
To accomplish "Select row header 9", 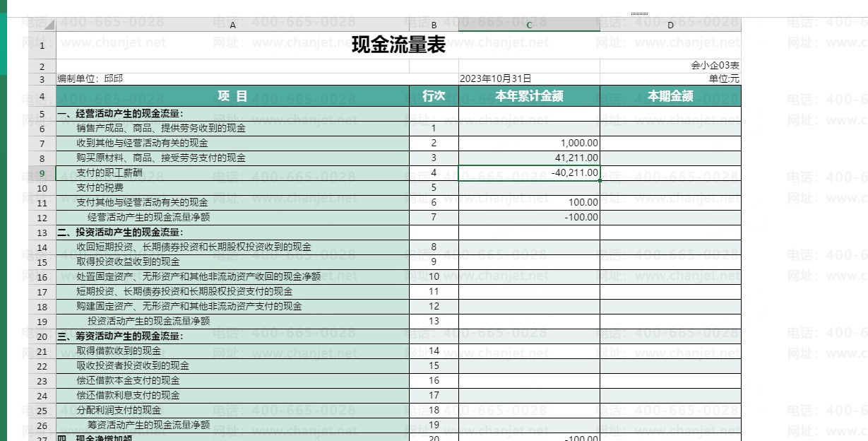I will click(42, 172).
